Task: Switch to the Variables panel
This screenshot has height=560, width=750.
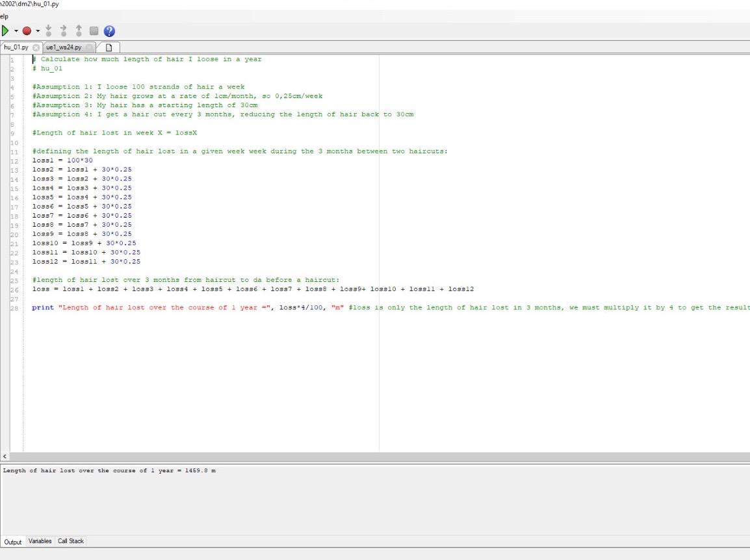Action: (x=40, y=541)
